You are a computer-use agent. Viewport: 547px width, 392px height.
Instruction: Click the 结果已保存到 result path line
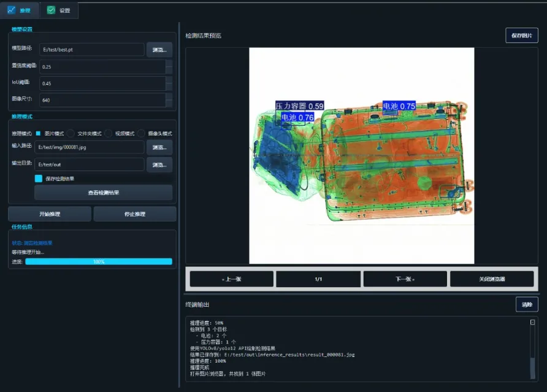272,355
